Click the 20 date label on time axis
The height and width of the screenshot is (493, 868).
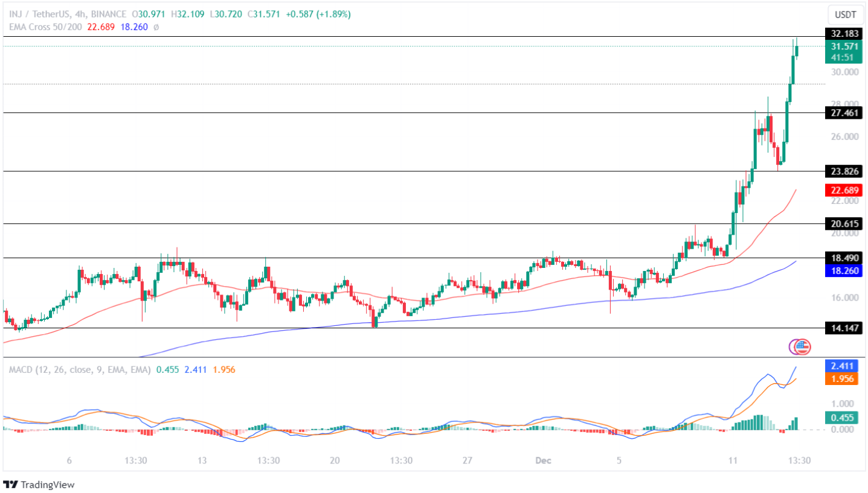[335, 460]
